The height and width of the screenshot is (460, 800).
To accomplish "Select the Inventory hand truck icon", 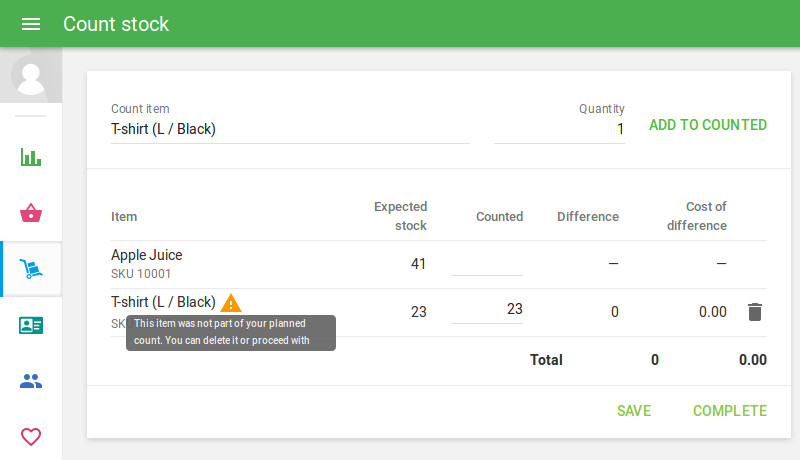I will coord(31,269).
